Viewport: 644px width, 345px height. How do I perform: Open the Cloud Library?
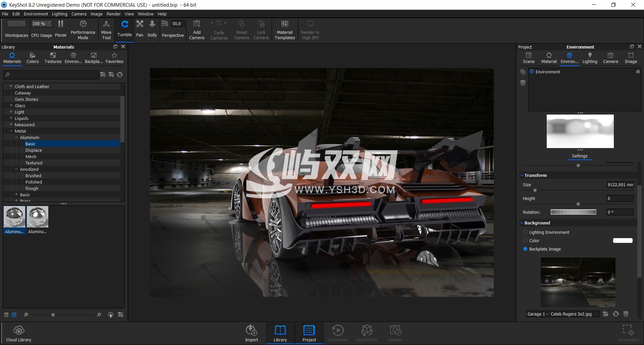pyautogui.click(x=19, y=334)
